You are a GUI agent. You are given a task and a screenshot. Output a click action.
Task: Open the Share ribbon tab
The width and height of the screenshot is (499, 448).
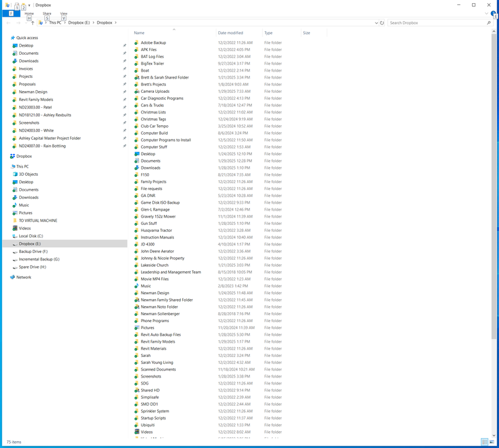click(x=47, y=13)
